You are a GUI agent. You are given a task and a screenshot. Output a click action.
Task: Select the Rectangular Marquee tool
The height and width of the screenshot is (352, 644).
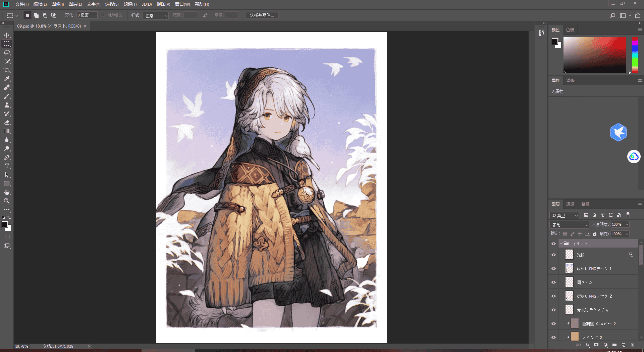tap(7, 44)
